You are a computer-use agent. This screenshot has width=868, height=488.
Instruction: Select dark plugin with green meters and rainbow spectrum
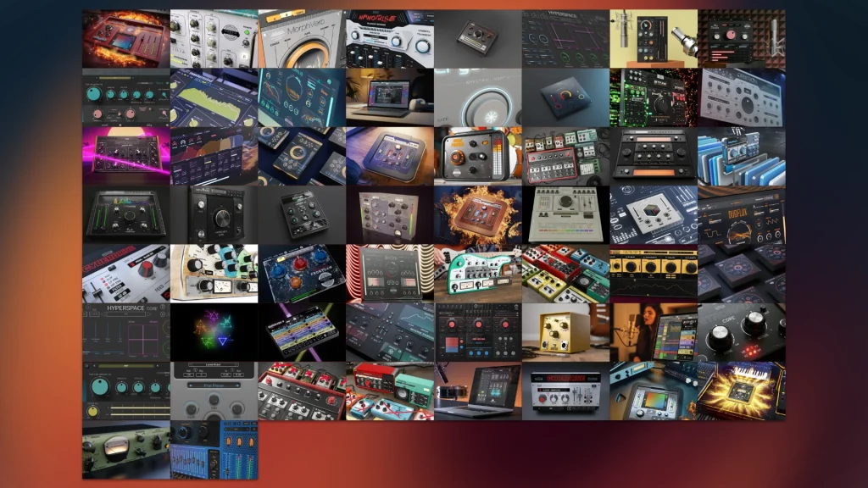coord(126,214)
